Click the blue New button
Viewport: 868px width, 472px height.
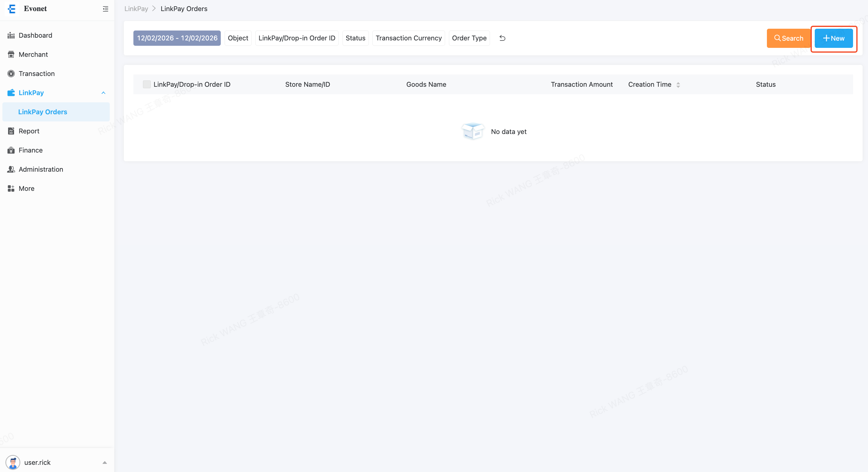(833, 38)
